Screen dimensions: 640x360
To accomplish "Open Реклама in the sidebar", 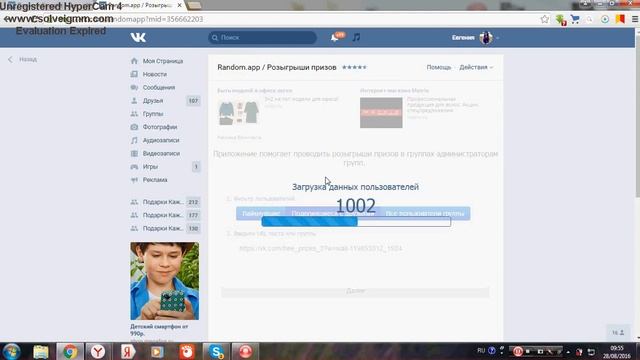I will [x=155, y=180].
